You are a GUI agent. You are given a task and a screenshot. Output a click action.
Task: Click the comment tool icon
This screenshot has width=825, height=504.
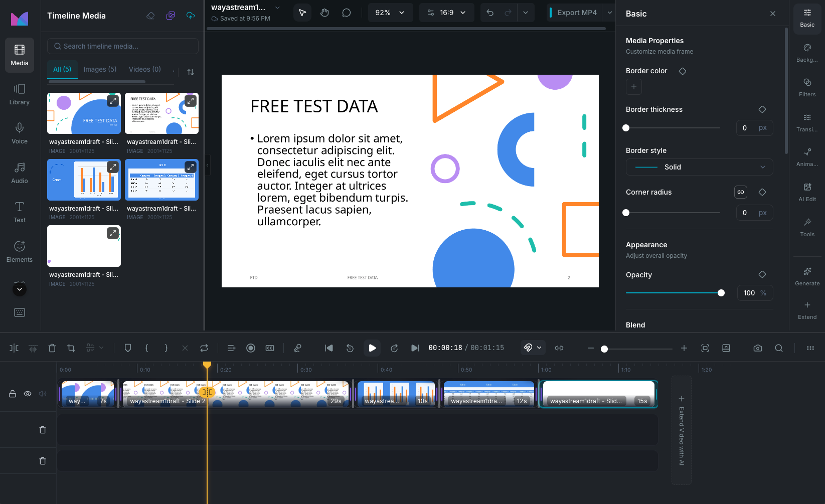[x=346, y=13]
